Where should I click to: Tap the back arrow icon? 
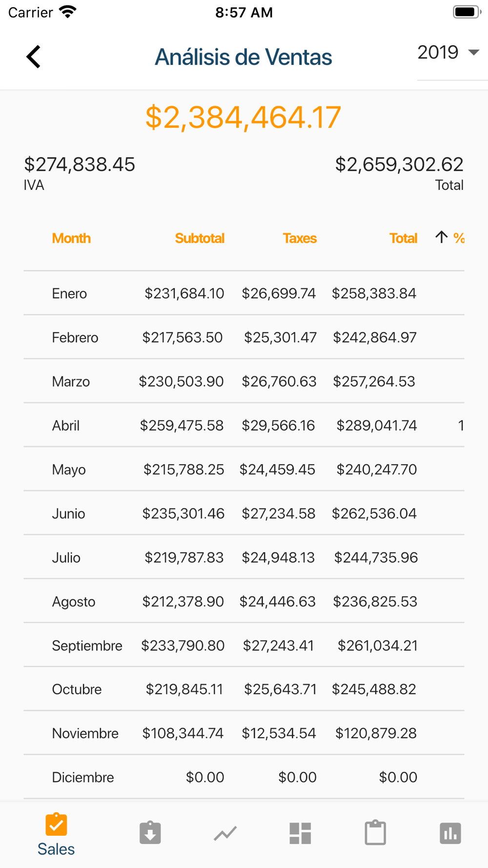click(x=34, y=57)
